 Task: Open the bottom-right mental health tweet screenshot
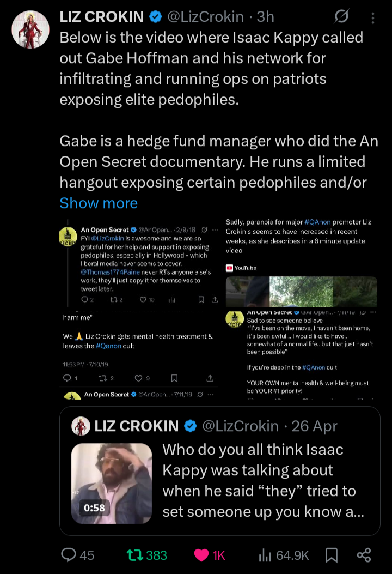[301, 355]
